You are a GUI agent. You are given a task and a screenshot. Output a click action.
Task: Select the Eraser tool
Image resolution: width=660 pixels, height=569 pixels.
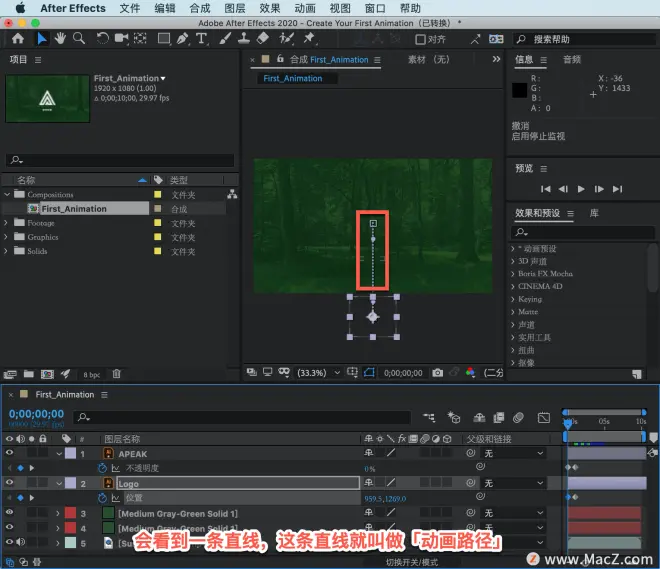pos(263,39)
